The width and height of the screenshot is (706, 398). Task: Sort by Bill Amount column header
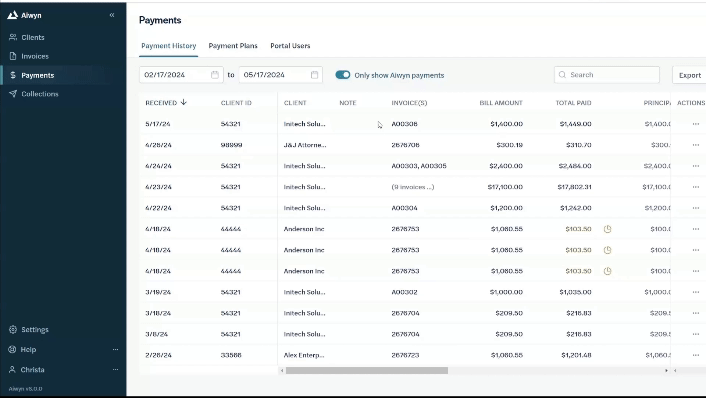coord(501,103)
